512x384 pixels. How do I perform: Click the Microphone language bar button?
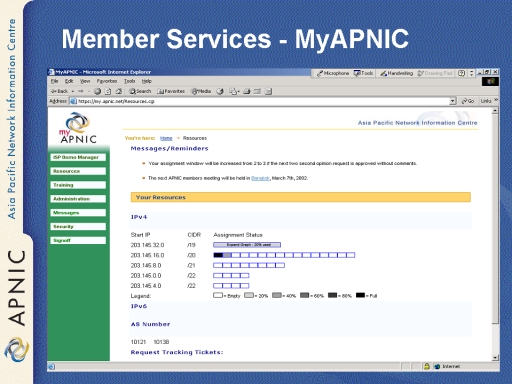333,73
